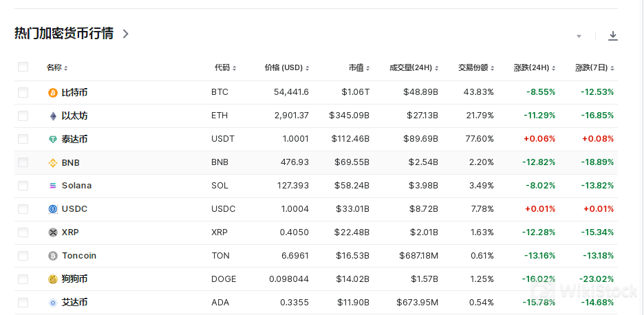Expand the 热门加密货币行情 chevron arrow
The width and height of the screenshot is (644, 315).
tap(125, 34)
